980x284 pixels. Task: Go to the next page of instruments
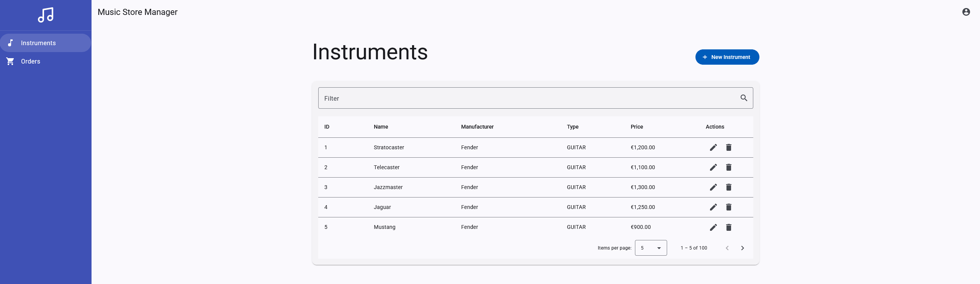pos(742,248)
